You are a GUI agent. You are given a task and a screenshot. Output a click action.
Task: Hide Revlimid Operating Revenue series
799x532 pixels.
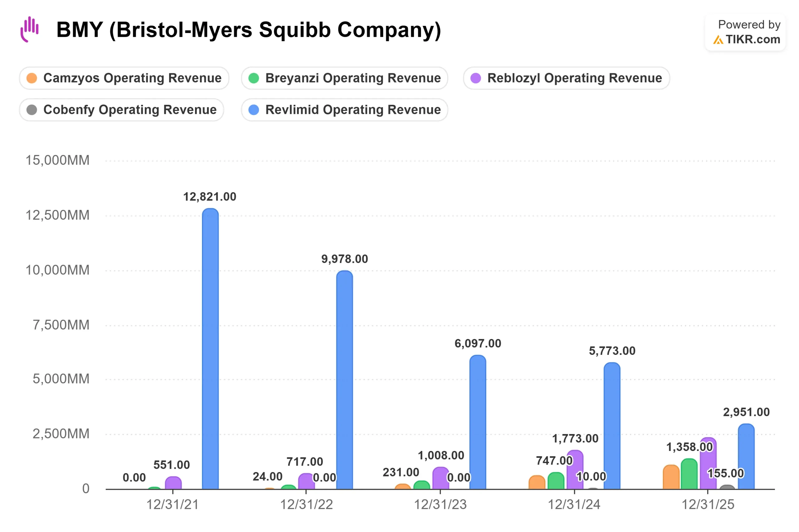[x=344, y=109]
